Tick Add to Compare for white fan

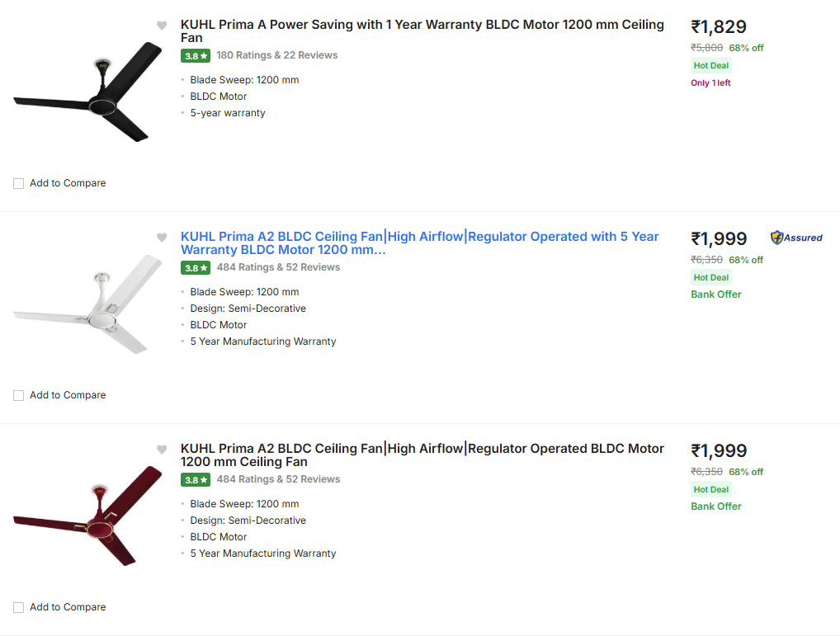coord(19,396)
